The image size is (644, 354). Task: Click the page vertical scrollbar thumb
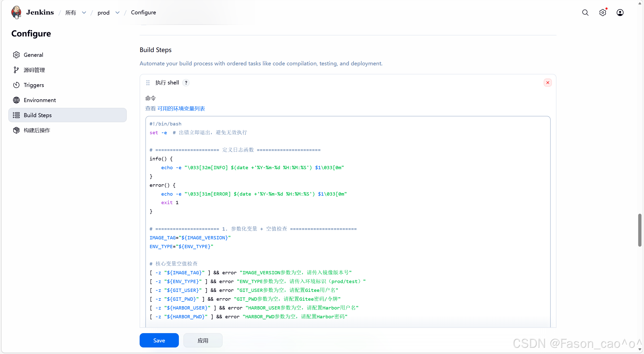click(x=640, y=230)
